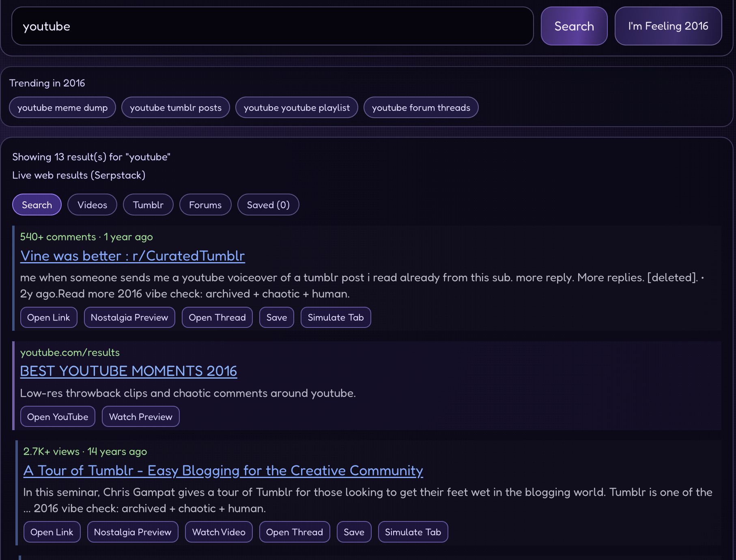Simulate Tab for A Tour of Tumblr result
736x560 pixels.
pyautogui.click(x=413, y=532)
